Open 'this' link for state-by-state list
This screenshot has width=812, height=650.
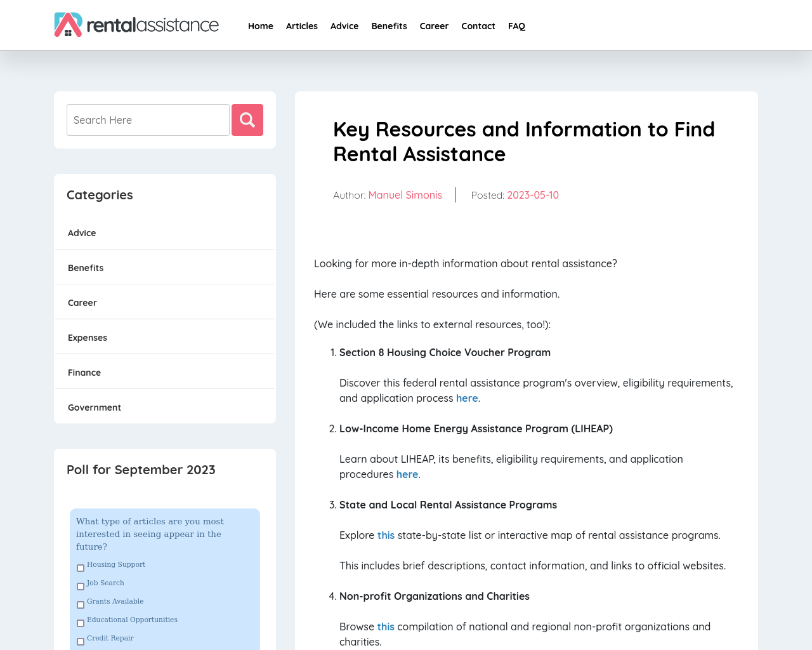(386, 535)
